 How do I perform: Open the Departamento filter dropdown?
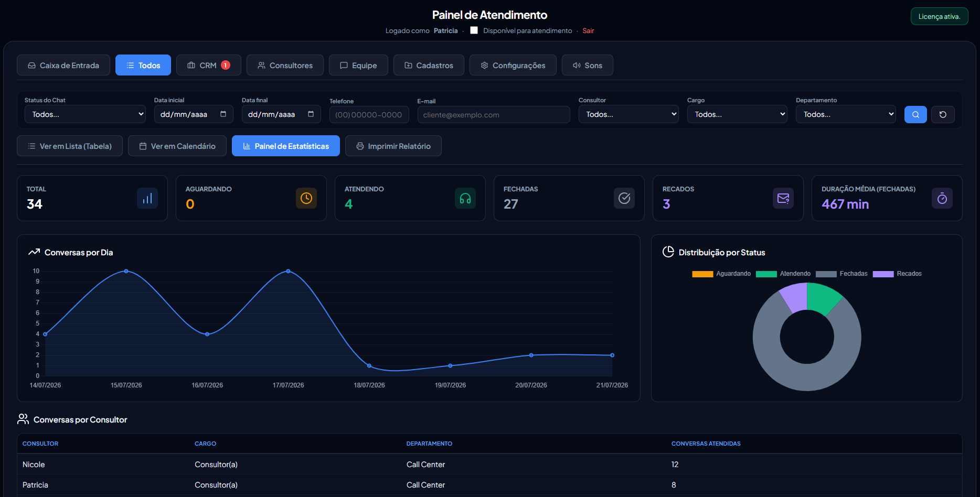click(x=846, y=114)
